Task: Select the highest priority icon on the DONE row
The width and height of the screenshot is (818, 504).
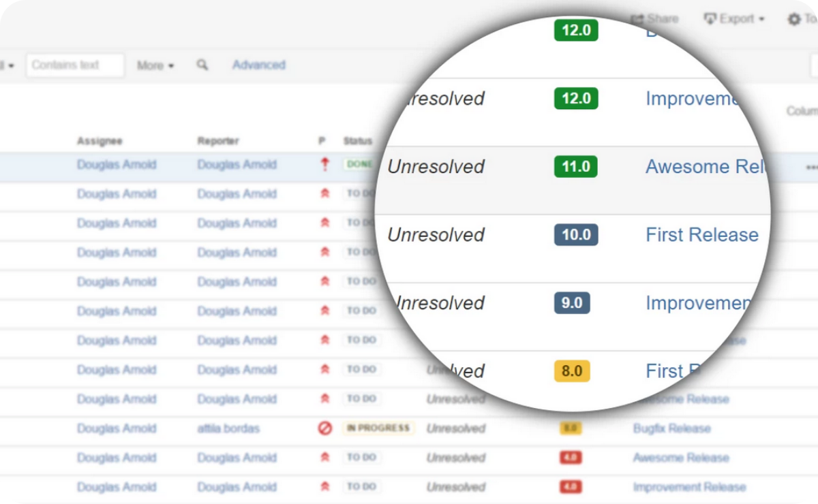Action: click(324, 163)
